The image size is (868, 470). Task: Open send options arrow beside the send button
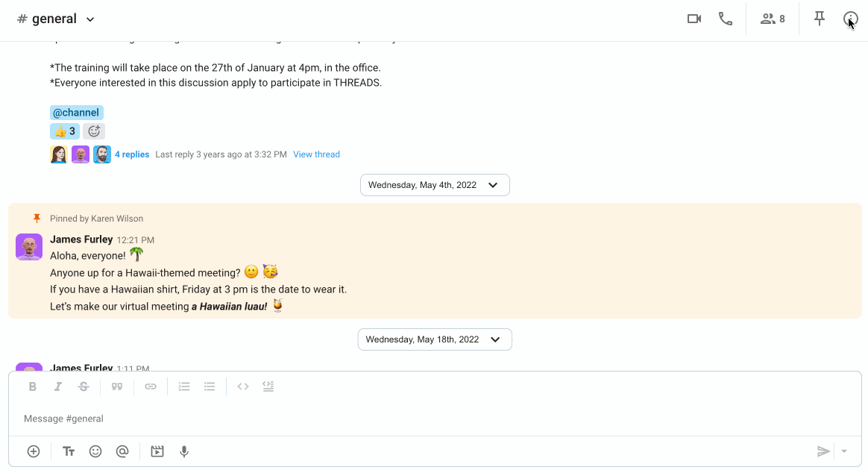(844, 451)
